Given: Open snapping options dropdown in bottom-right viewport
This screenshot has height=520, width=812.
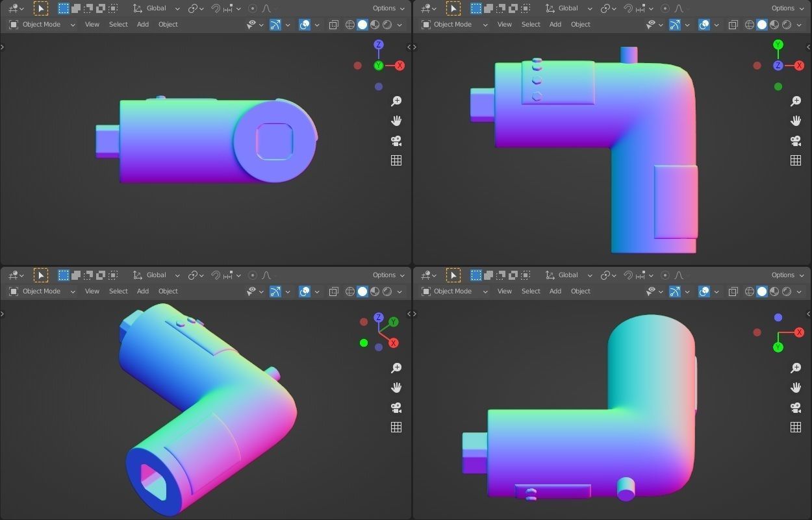Looking at the screenshot, I should 643,275.
